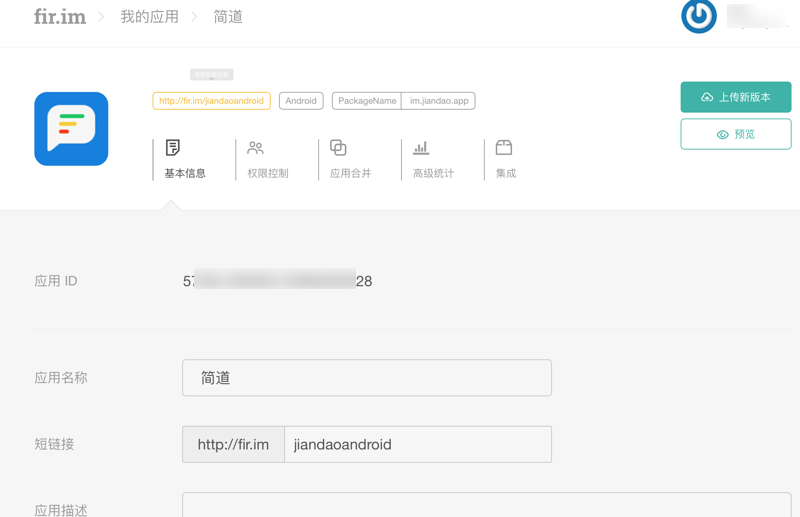Click the blue chat app logo

[x=71, y=129]
